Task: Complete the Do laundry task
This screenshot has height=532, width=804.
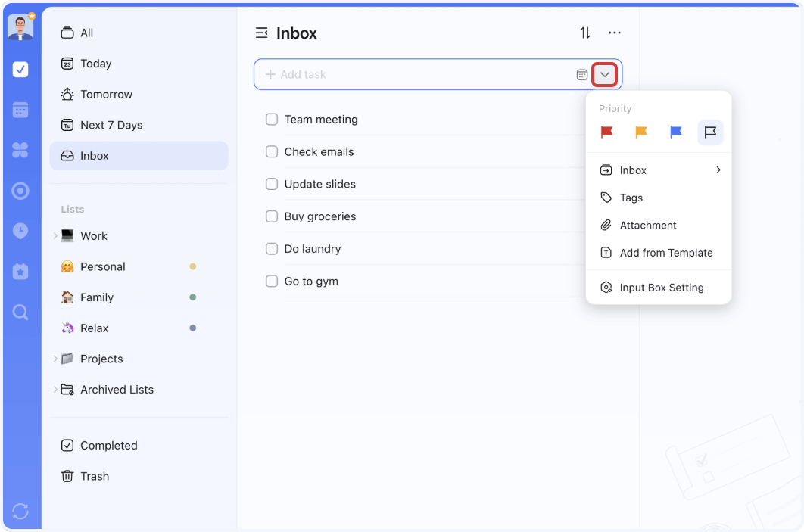Action: pos(272,248)
